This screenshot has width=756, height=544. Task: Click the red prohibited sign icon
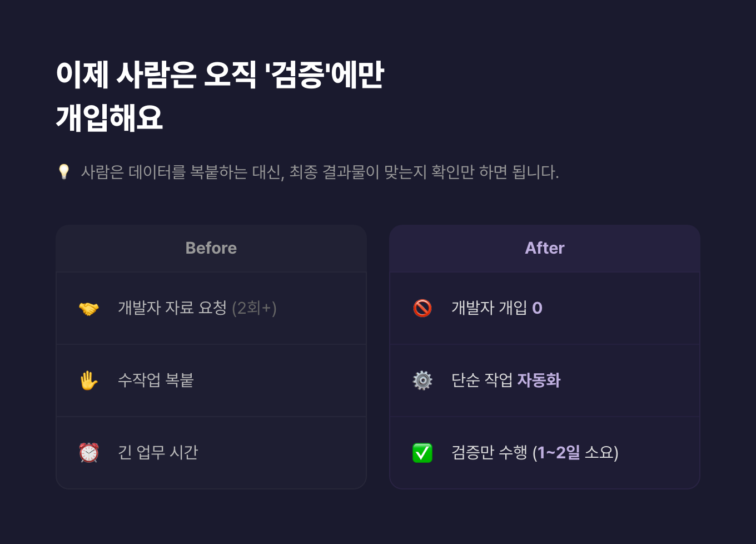422,308
